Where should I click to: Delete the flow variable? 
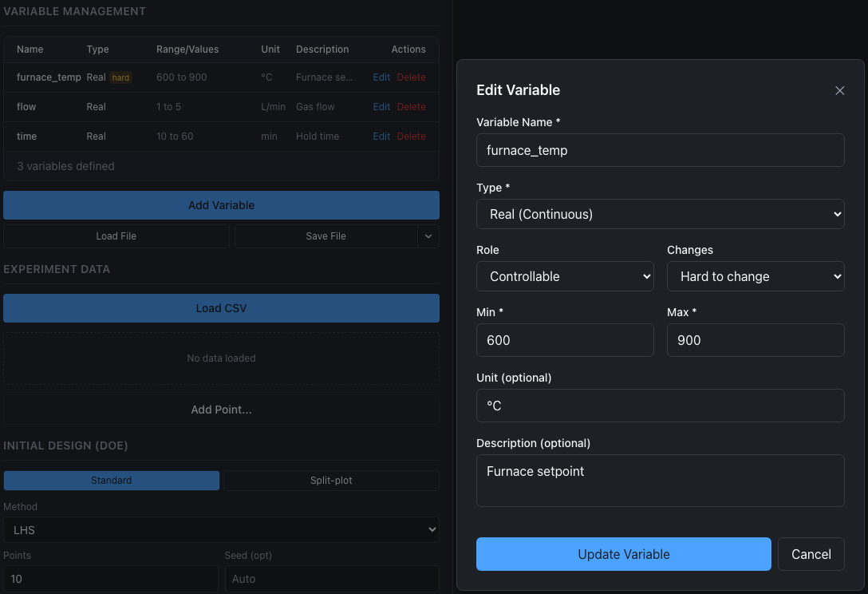click(x=412, y=106)
